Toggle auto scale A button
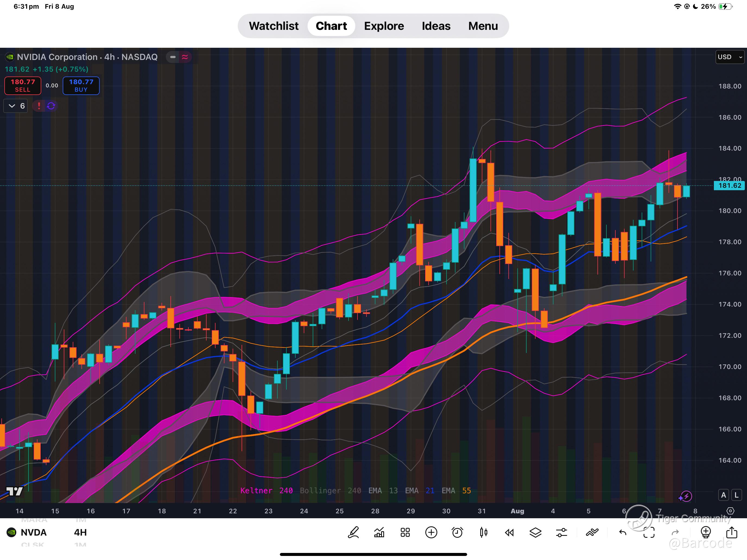Screen dimensions: 747x560 tap(723, 495)
